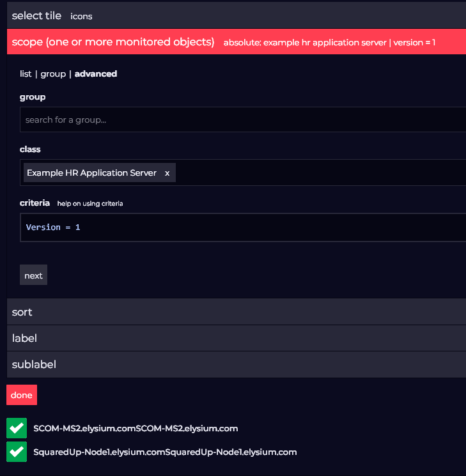The image size is (466, 476).
Task: Select the SCOM-MS2.elysium.com tile label
Action: [x=136, y=428]
